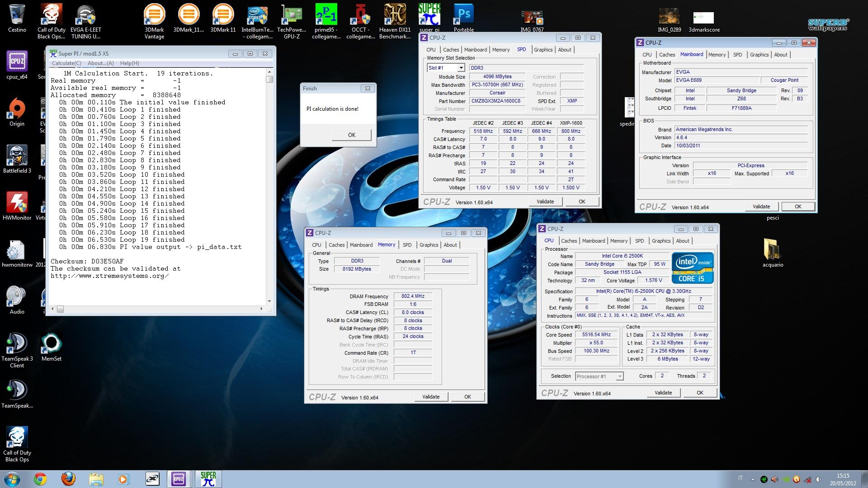Screen dimensions: 868x488
Task: Click Validate in SPD CPU-Z window
Action: [545, 202]
